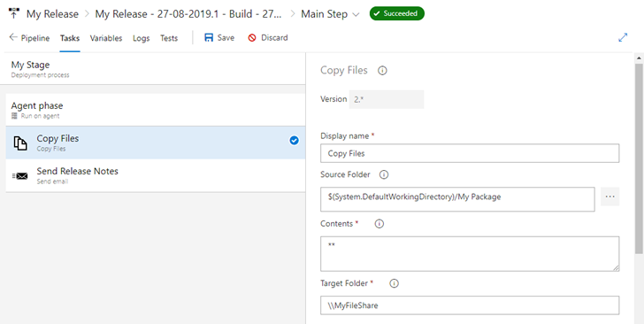
Task: Click the Copy Files task document icon
Action: [20, 143]
